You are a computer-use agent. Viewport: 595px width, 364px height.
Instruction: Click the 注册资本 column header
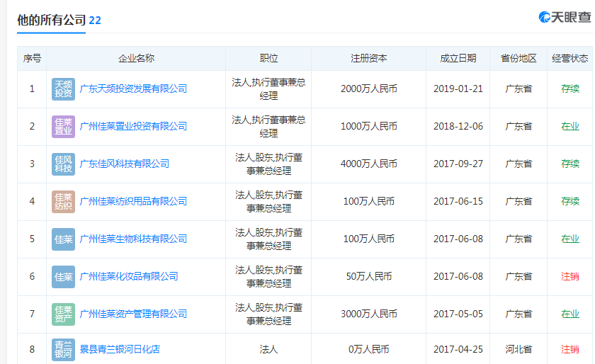coord(368,59)
